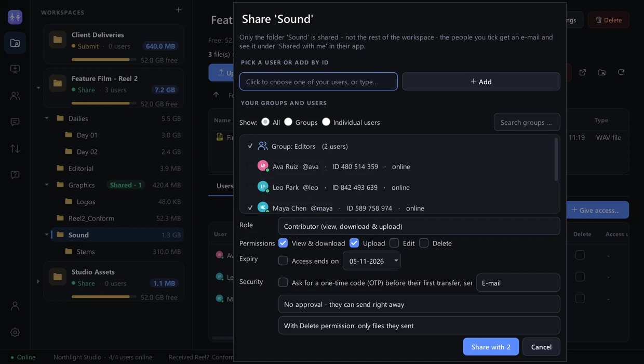Click the shared folder toolbar icon
The image size is (644, 364).
tap(602, 72)
